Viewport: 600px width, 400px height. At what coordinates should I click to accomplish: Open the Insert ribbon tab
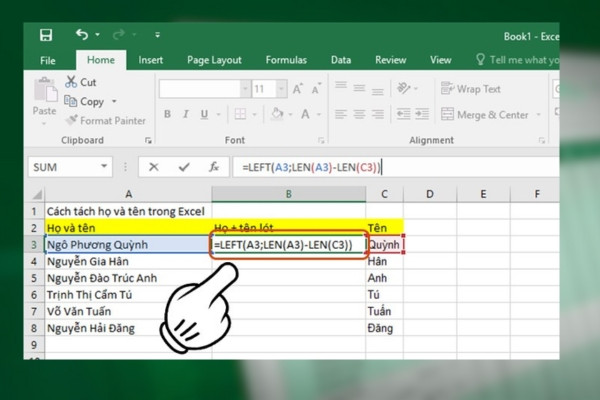(x=150, y=60)
